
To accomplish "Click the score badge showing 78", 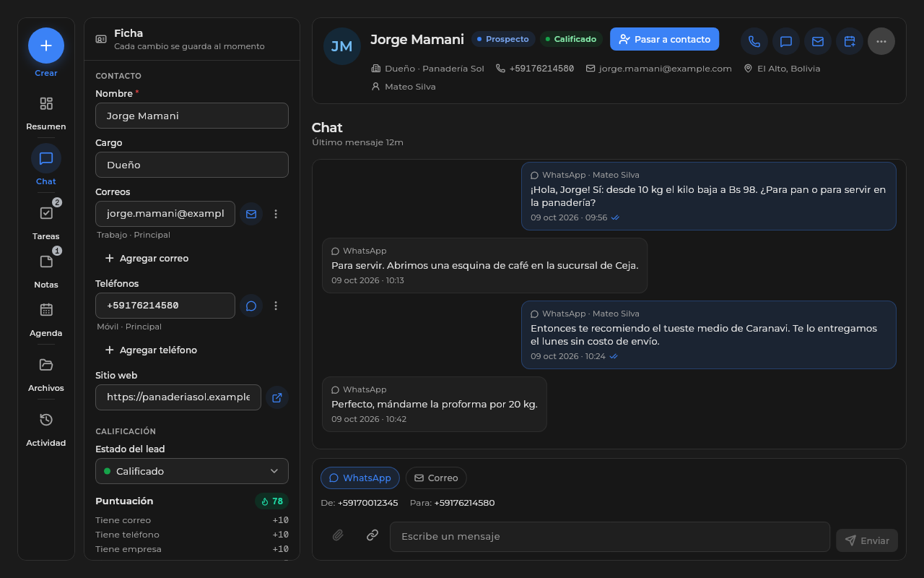I will coord(272,501).
